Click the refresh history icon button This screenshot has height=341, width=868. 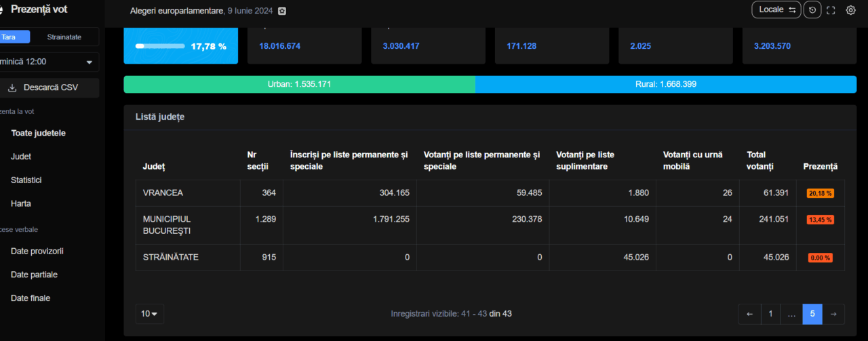coord(812,10)
